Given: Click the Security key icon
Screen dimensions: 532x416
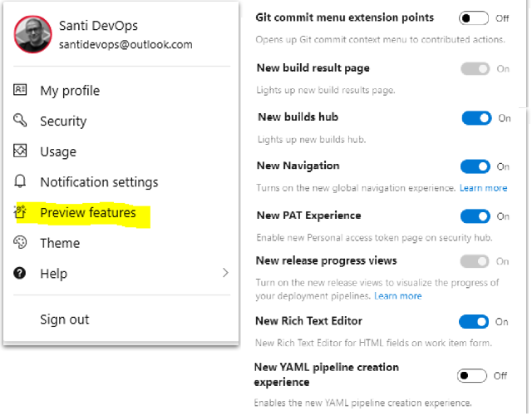Looking at the screenshot, I should coord(21,121).
